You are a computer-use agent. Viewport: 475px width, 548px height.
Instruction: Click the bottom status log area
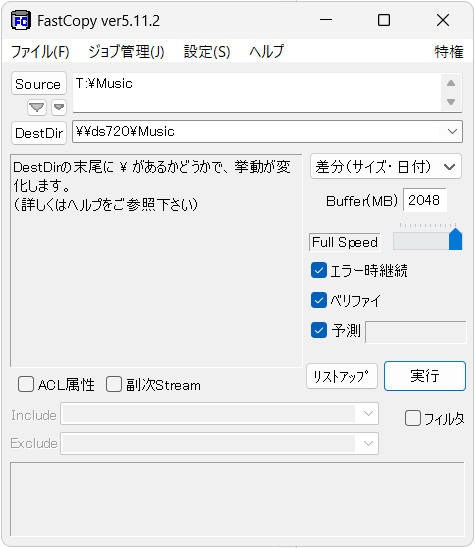coord(237,499)
